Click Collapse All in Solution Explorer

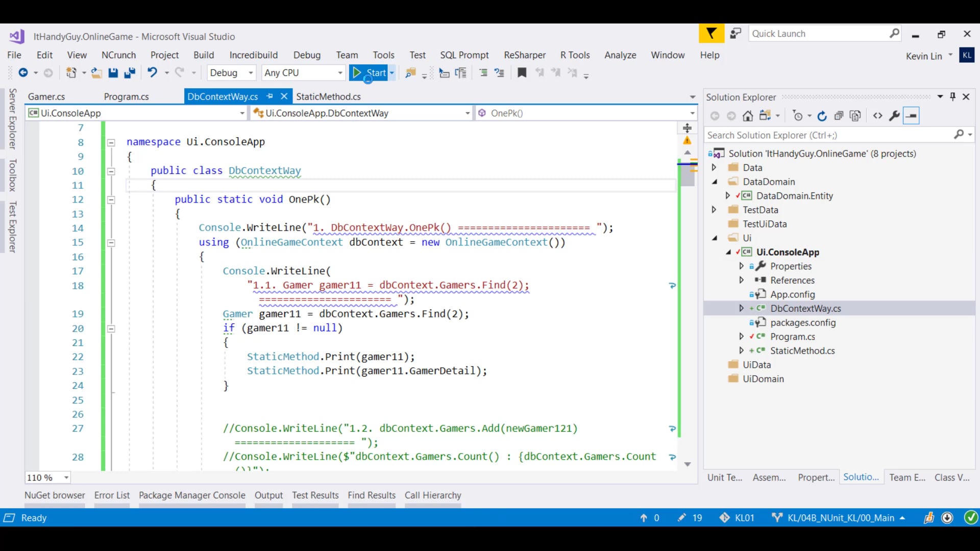click(x=839, y=116)
